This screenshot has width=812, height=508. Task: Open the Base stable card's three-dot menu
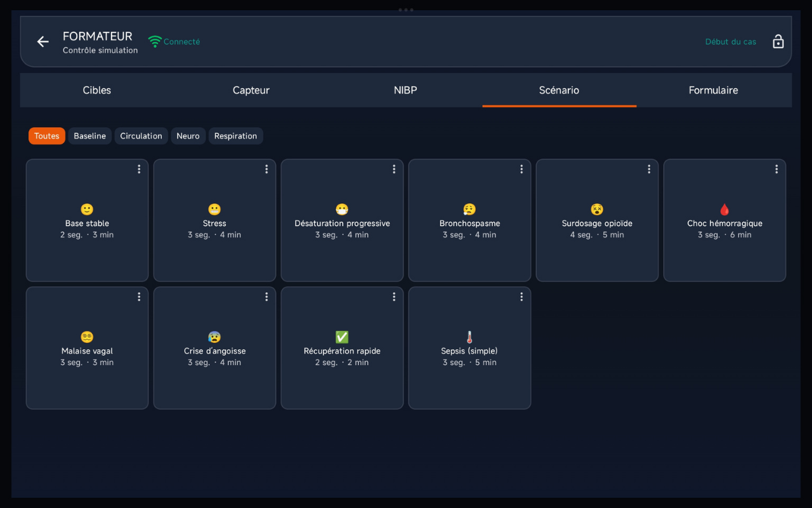pyautogui.click(x=139, y=169)
